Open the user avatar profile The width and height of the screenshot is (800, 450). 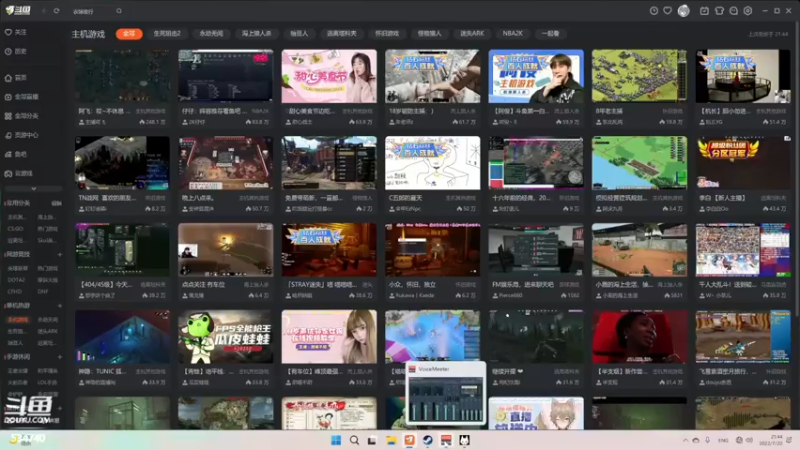point(684,11)
